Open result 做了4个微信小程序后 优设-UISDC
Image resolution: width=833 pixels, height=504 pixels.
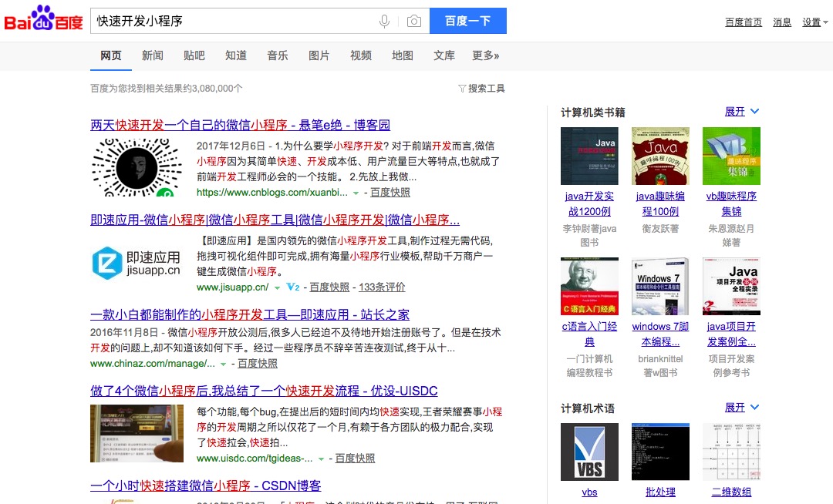pyautogui.click(x=264, y=391)
